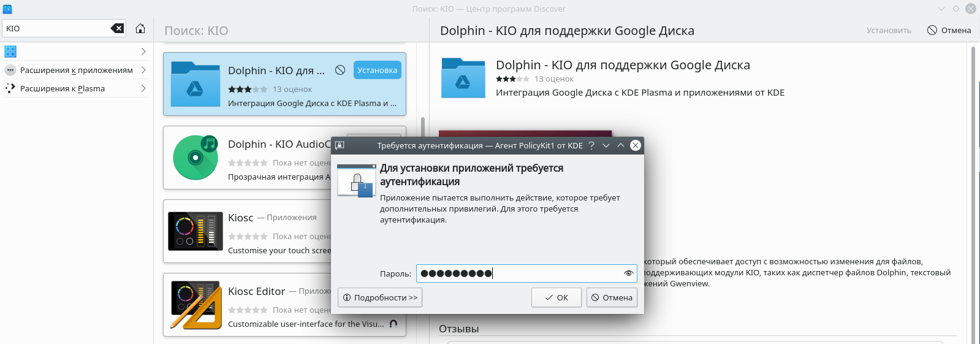Focus the Пароль password field

526,273
